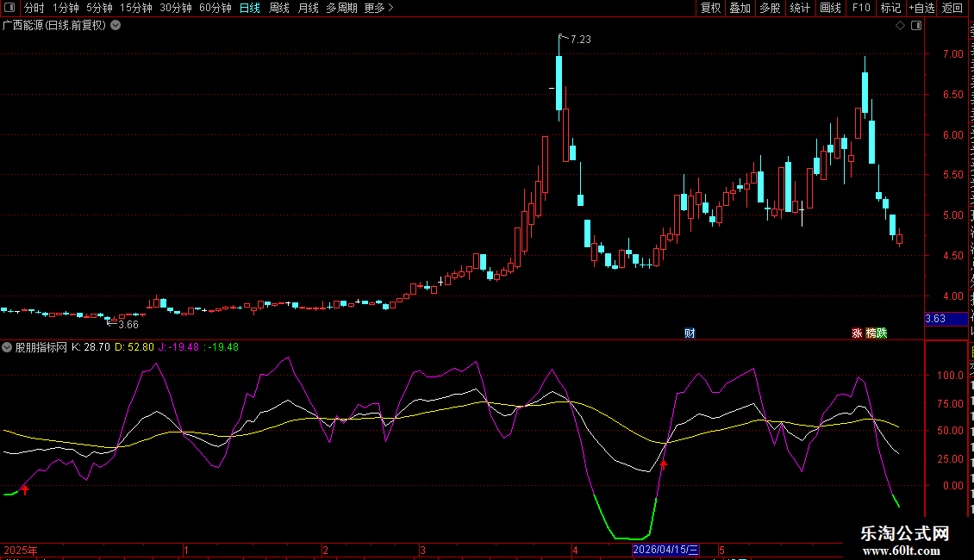Click the 股朋指标网 indicator name

pos(41,347)
